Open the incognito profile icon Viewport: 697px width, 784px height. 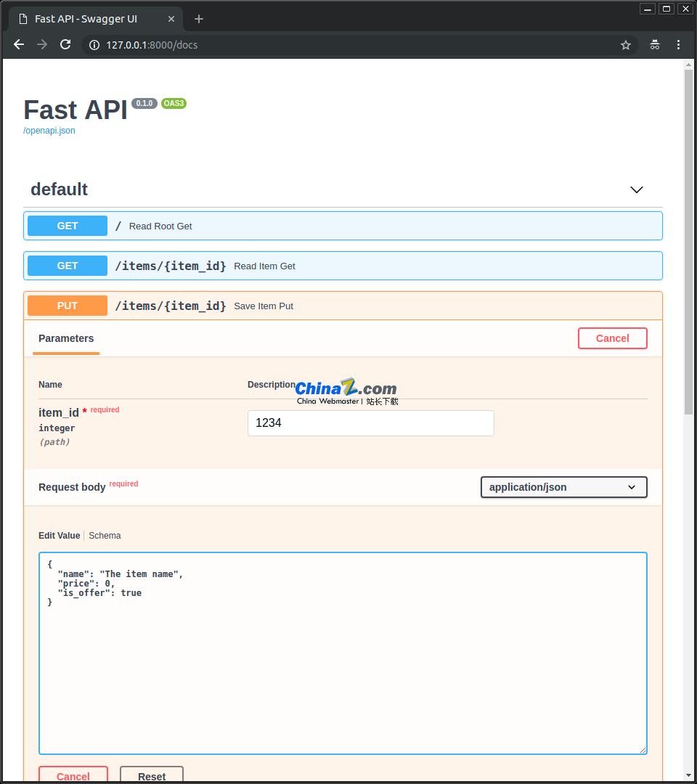click(x=655, y=45)
